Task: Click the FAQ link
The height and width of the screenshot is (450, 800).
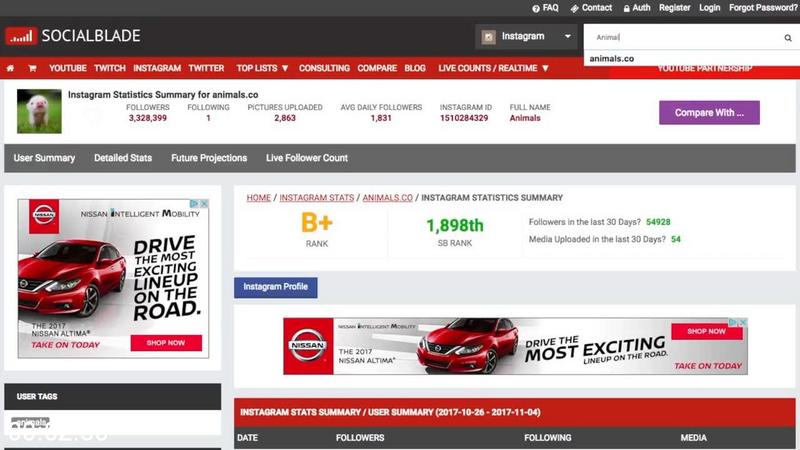Action: [x=551, y=8]
